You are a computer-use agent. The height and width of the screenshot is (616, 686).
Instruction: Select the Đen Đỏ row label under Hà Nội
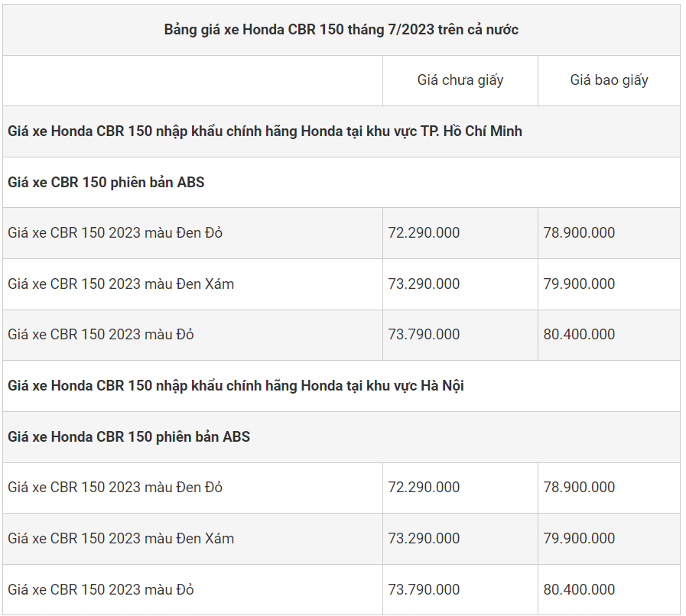pyautogui.click(x=115, y=488)
